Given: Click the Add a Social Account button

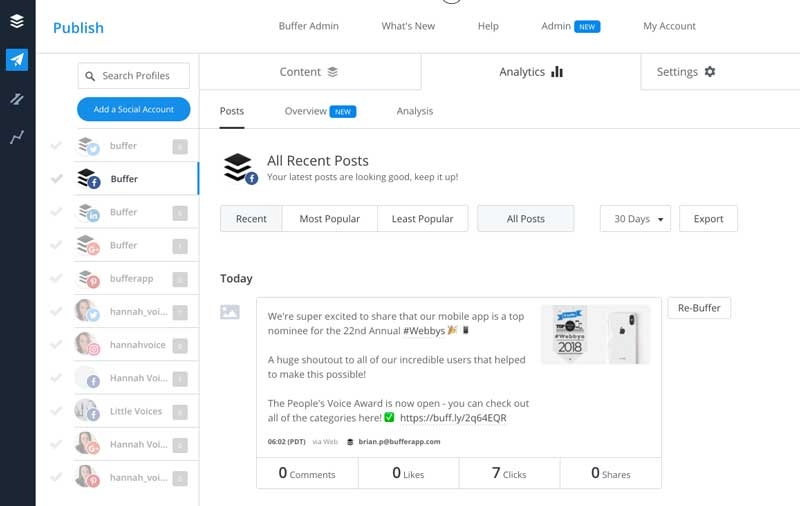Looking at the screenshot, I should (x=134, y=109).
